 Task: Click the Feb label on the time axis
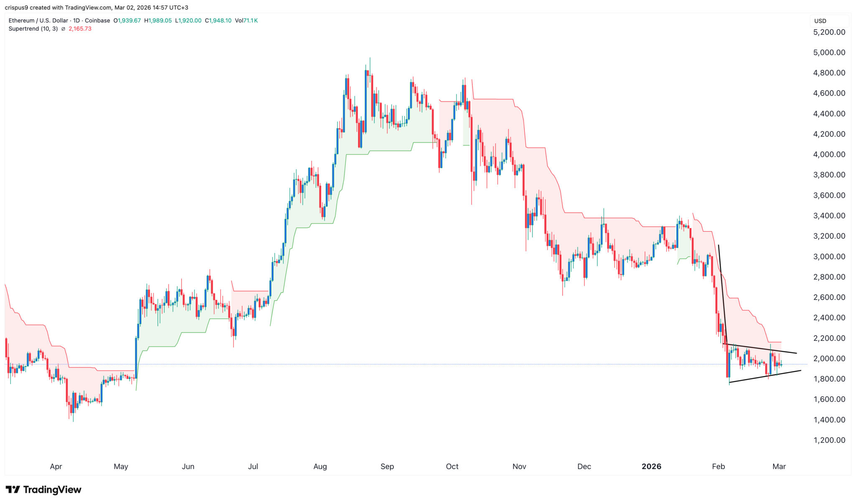pos(718,466)
